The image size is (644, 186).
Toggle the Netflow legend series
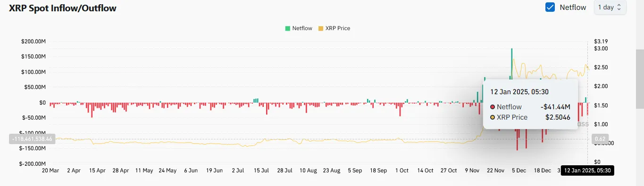click(x=299, y=28)
